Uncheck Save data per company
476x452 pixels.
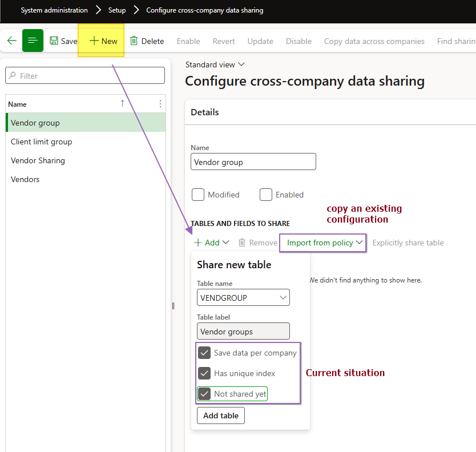tap(204, 353)
